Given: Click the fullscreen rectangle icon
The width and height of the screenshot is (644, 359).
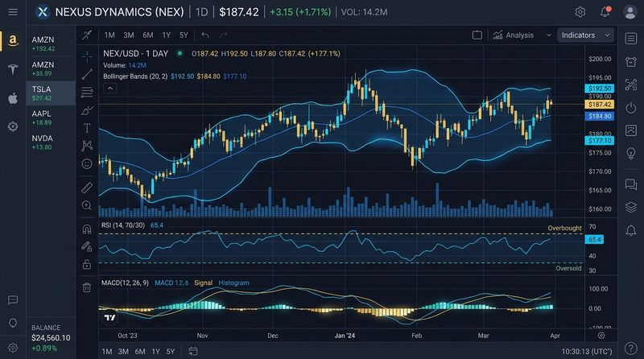Looking at the screenshot, I should pyautogui.click(x=477, y=35).
